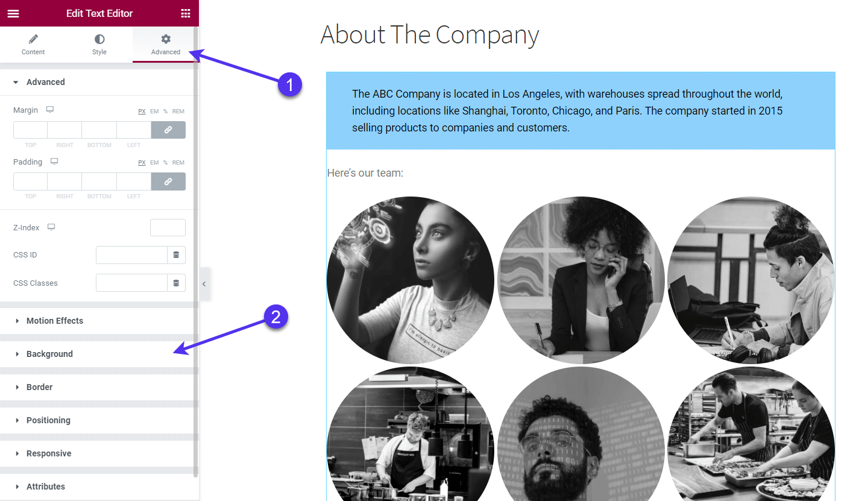Click the Margin Top input field
Image resolution: width=868 pixels, height=501 pixels.
[x=30, y=130]
